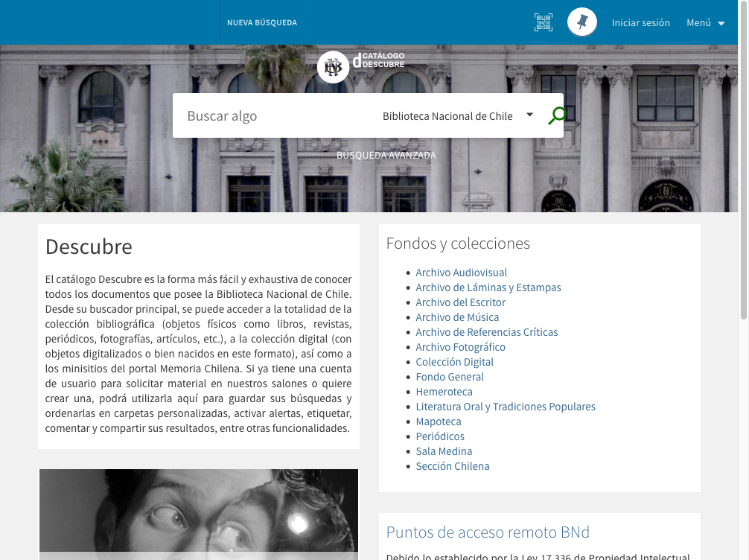749x560 pixels.
Task: Open Literatura Oral y Tradiciones Populares
Action: pyautogui.click(x=505, y=407)
